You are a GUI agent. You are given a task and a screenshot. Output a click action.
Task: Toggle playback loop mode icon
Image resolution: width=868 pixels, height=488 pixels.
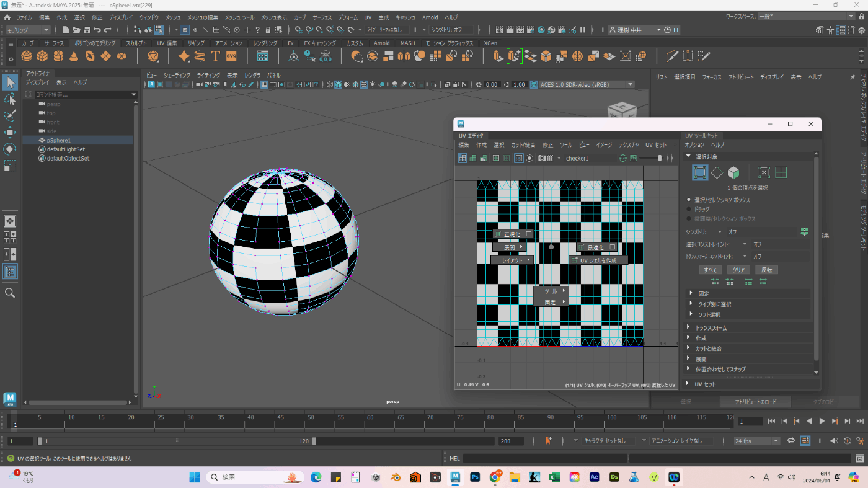click(x=791, y=441)
